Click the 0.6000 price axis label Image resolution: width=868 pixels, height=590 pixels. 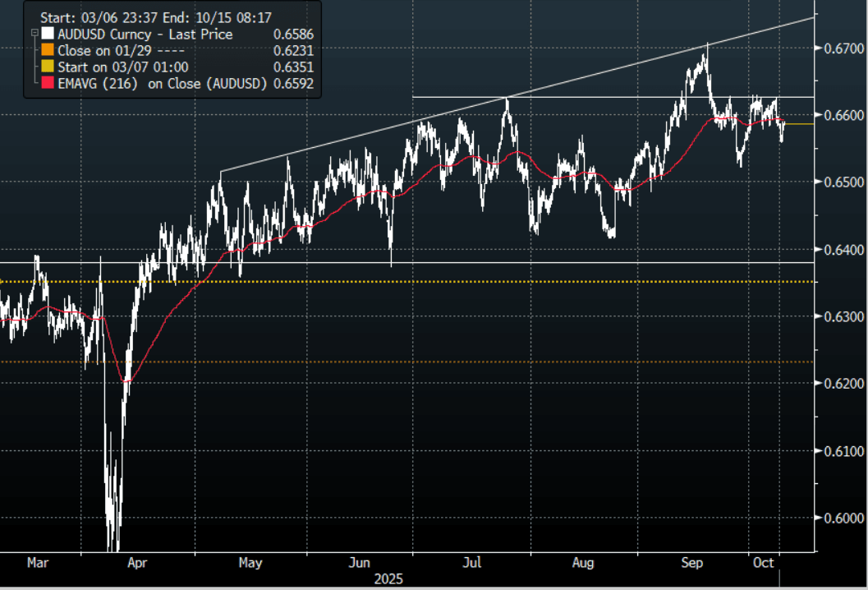[839, 518]
